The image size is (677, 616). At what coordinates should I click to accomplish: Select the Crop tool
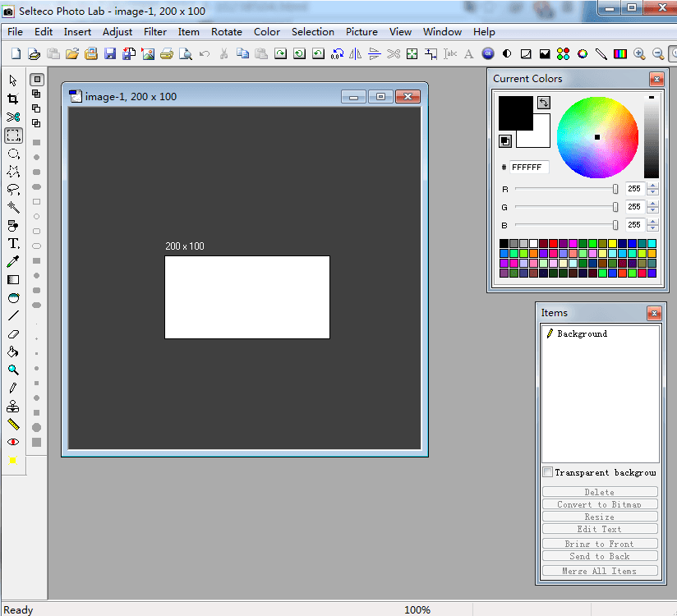(13, 99)
